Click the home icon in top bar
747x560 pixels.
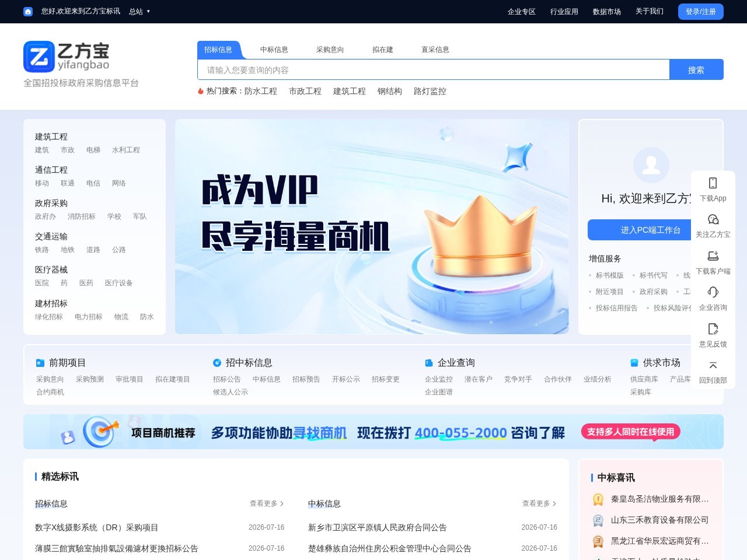click(x=28, y=12)
